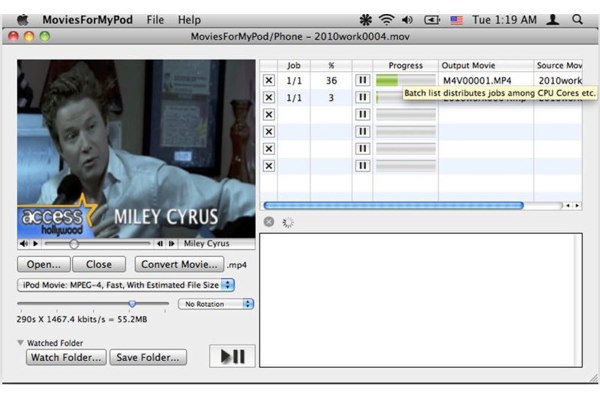The image size is (600, 400).
Task: Step back one frame in the preview
Action: click(x=160, y=243)
